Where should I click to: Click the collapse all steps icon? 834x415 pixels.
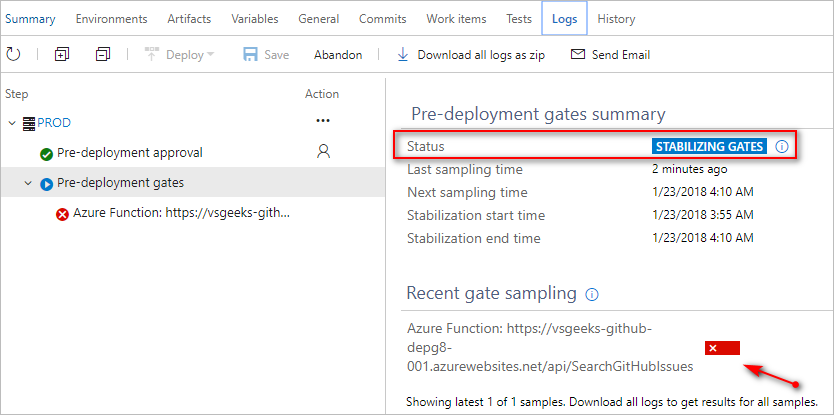click(x=102, y=55)
